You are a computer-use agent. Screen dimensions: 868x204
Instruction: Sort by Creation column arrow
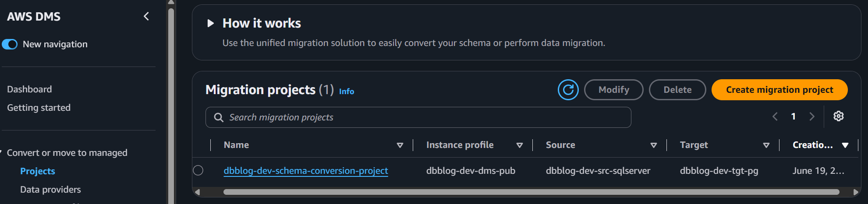click(x=845, y=145)
